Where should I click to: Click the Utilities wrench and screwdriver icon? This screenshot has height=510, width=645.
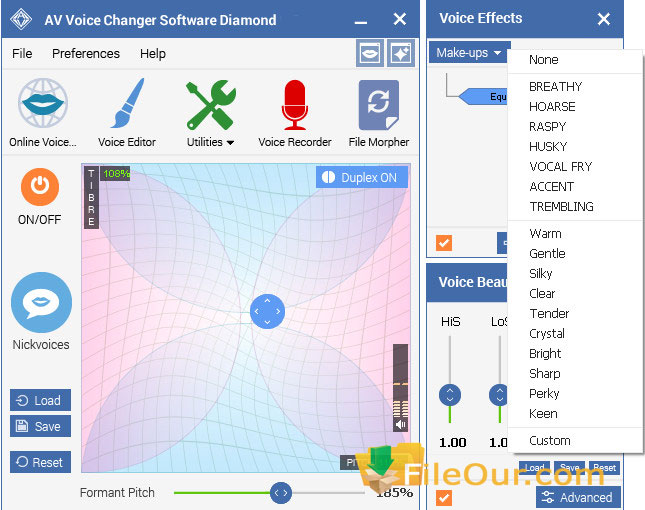[211, 104]
